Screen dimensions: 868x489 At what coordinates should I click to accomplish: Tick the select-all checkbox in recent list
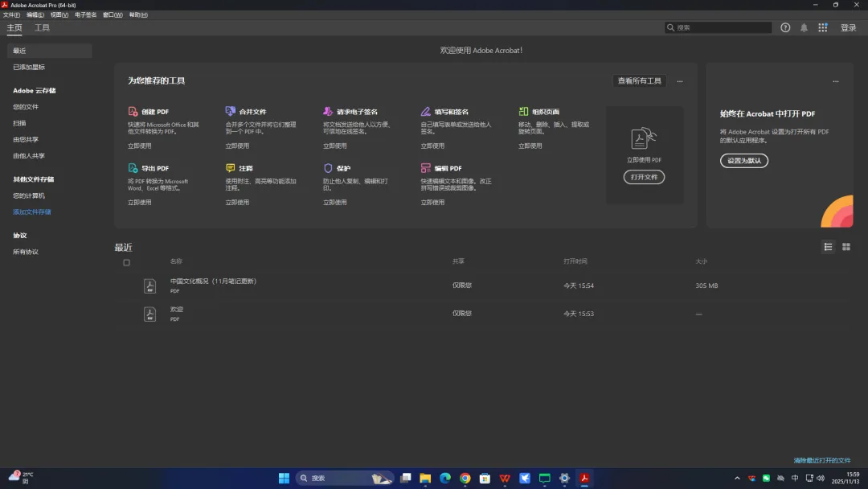pos(126,262)
